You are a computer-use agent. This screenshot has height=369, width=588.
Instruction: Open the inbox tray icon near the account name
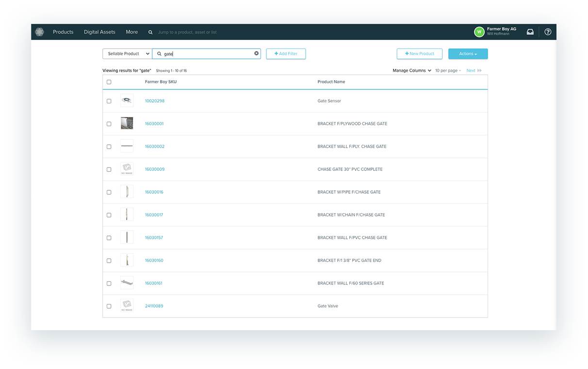(530, 32)
